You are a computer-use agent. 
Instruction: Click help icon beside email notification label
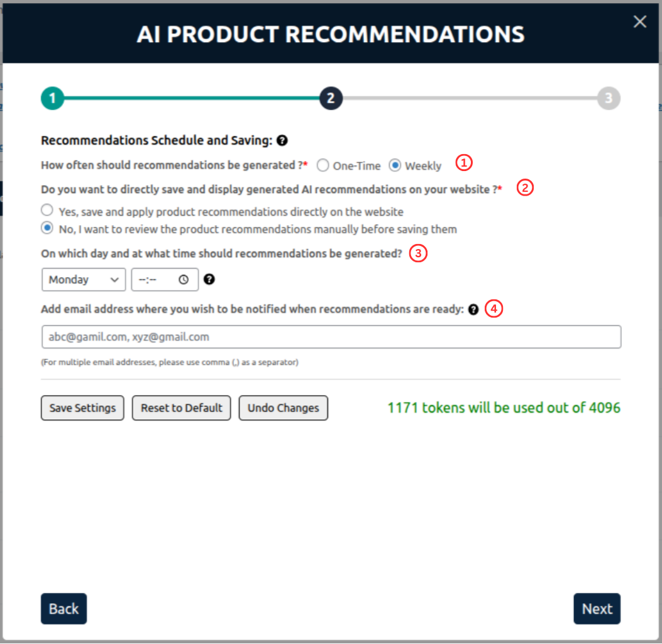click(x=473, y=309)
